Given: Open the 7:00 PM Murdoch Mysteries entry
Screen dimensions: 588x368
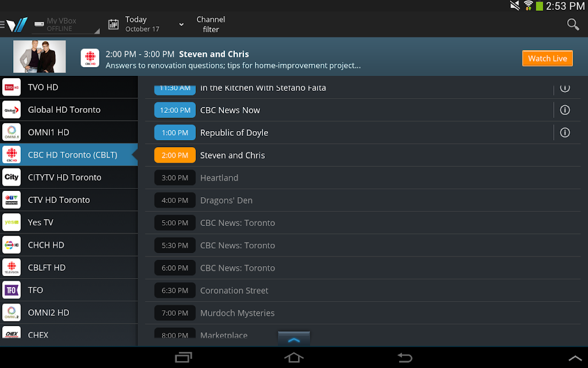Looking at the screenshot, I should [363, 313].
